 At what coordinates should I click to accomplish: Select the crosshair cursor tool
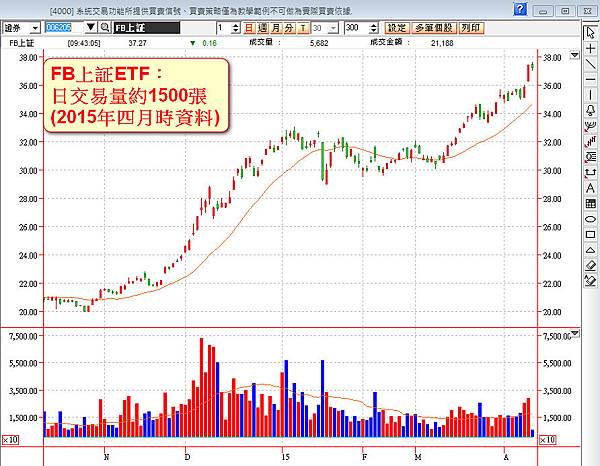click(590, 49)
